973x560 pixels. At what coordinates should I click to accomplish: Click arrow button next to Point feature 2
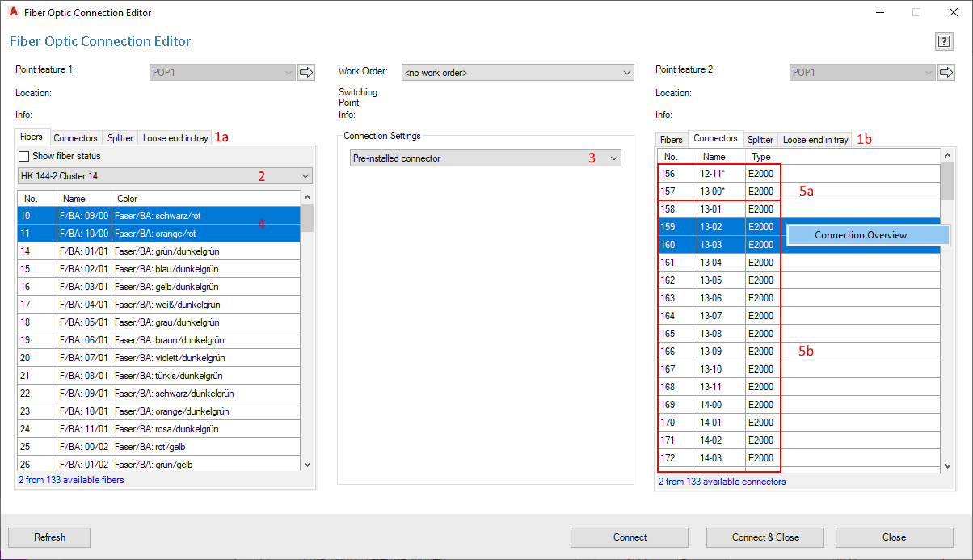946,73
